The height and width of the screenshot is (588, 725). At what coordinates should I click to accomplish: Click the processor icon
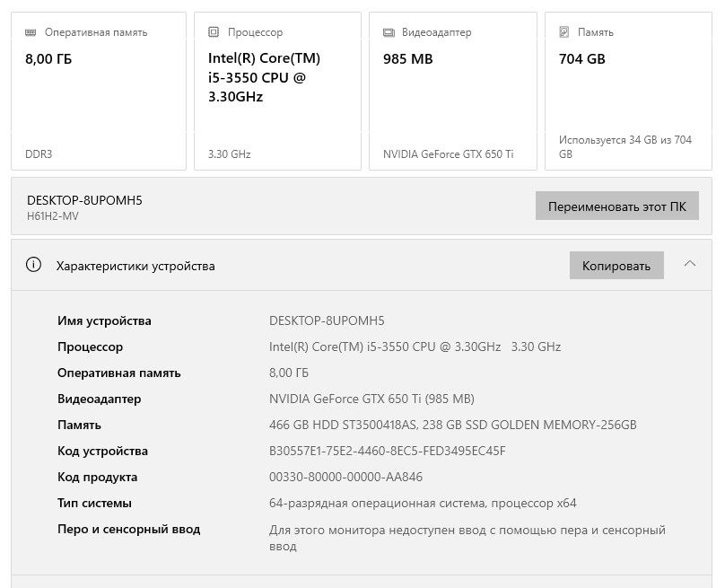214,32
